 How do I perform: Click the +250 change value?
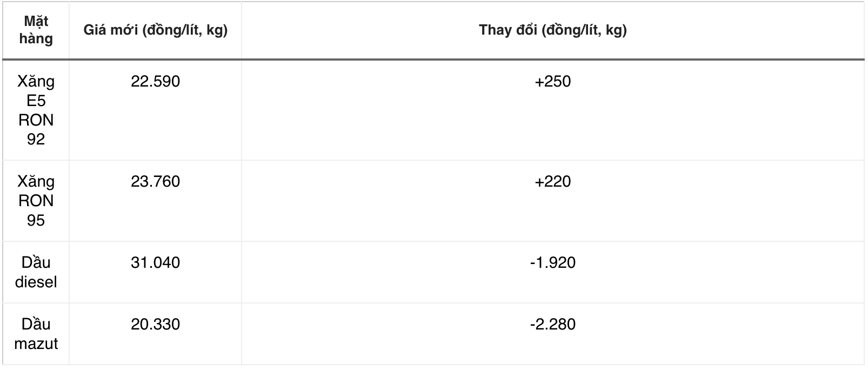click(552, 82)
